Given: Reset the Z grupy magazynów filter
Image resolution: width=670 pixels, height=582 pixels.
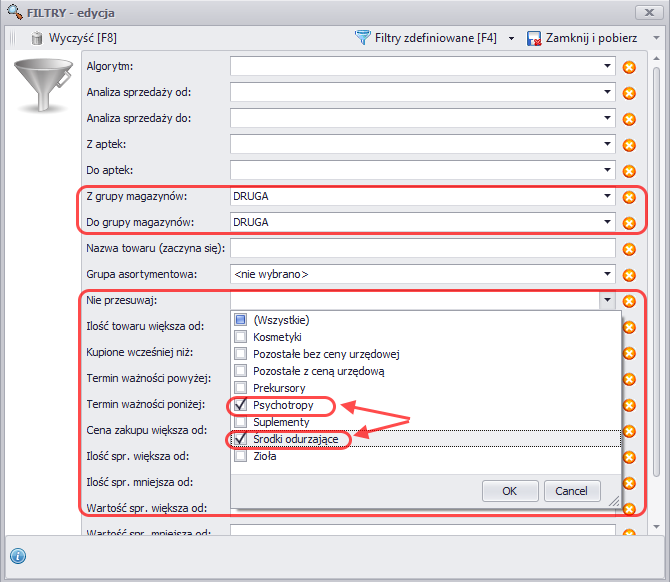Looking at the screenshot, I should click(629, 197).
